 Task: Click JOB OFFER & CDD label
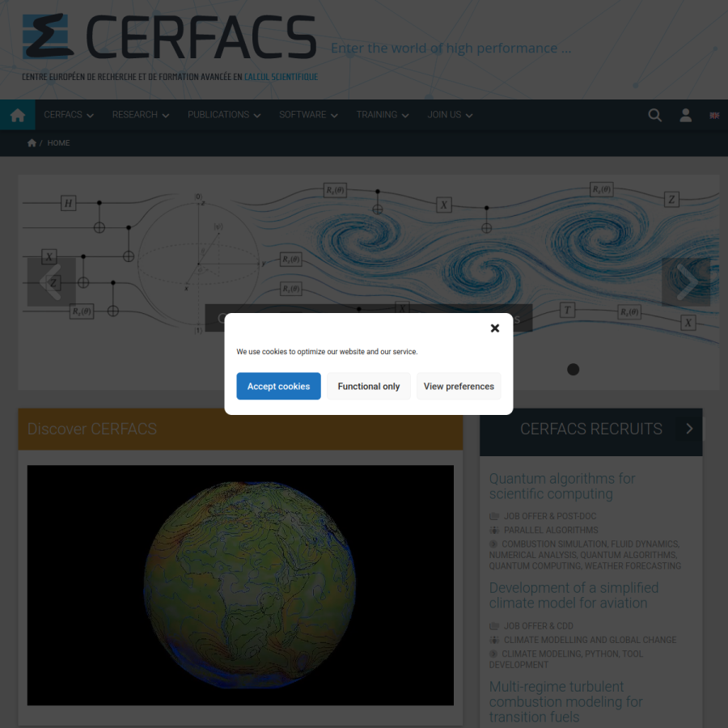(x=539, y=626)
